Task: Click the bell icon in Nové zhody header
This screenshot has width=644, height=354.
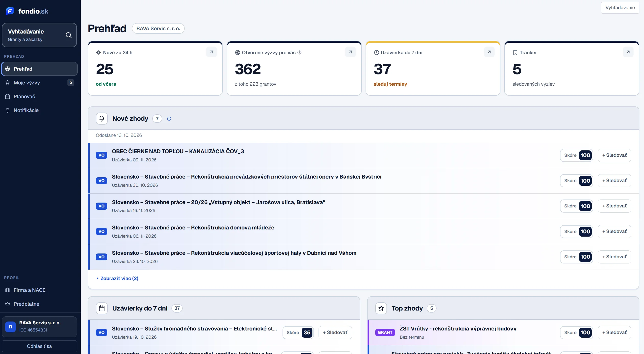Action: [102, 118]
